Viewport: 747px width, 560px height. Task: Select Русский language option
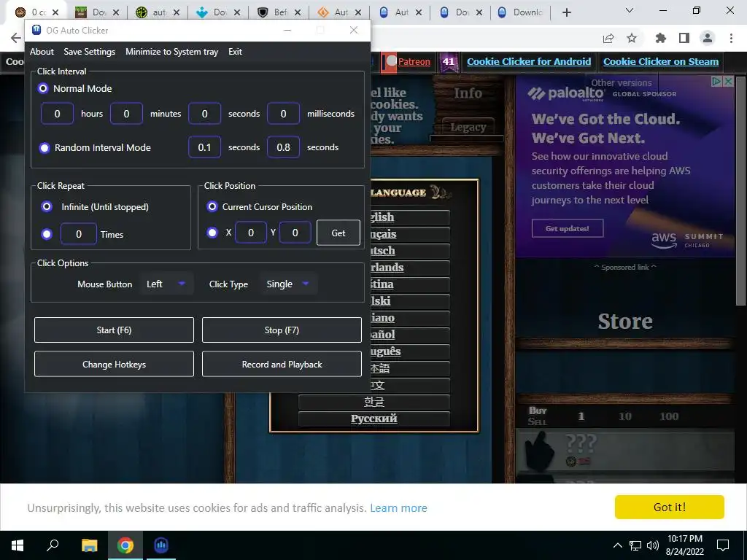374,419
